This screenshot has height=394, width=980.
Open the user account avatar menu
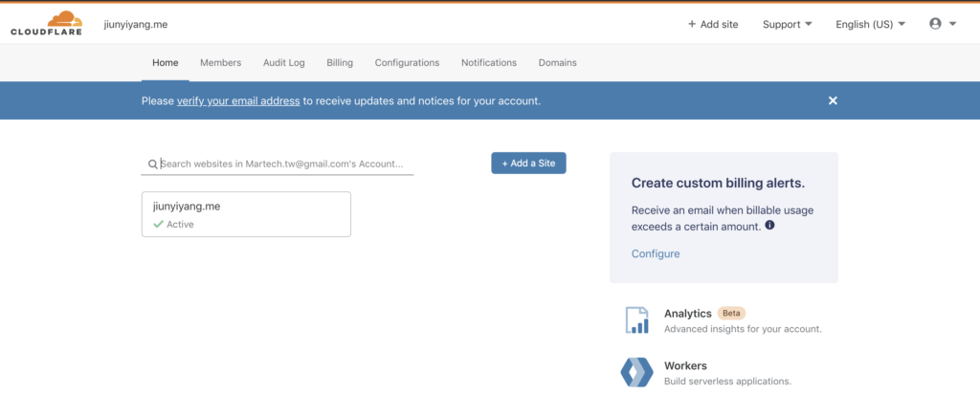click(943, 24)
